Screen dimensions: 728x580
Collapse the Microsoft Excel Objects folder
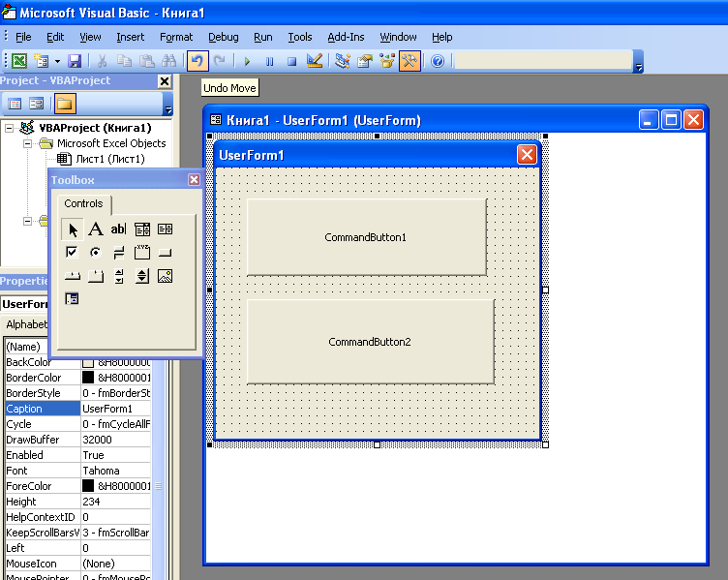tap(27, 143)
